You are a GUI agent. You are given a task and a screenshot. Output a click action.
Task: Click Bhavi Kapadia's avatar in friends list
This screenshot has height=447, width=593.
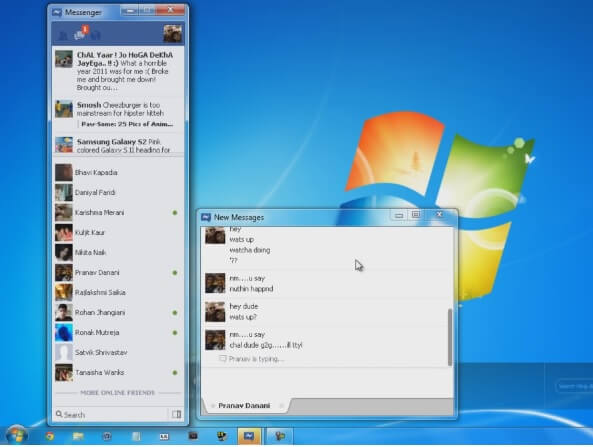64,172
